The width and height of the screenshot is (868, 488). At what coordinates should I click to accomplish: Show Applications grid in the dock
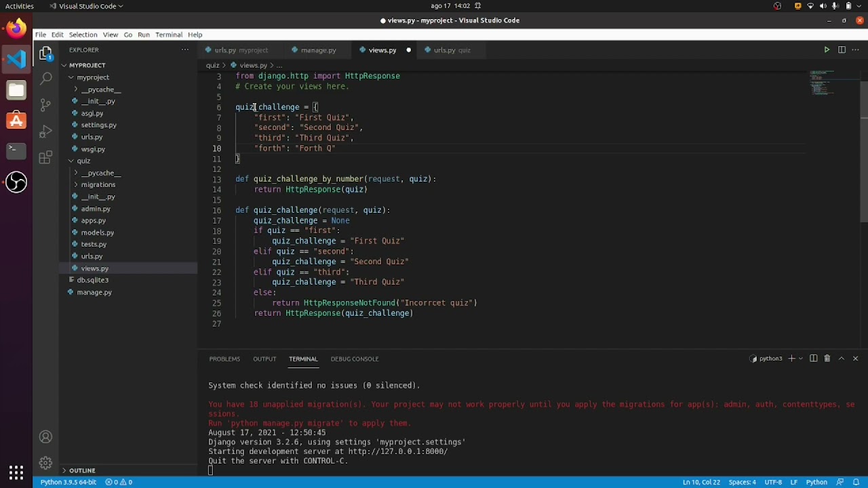(16, 472)
